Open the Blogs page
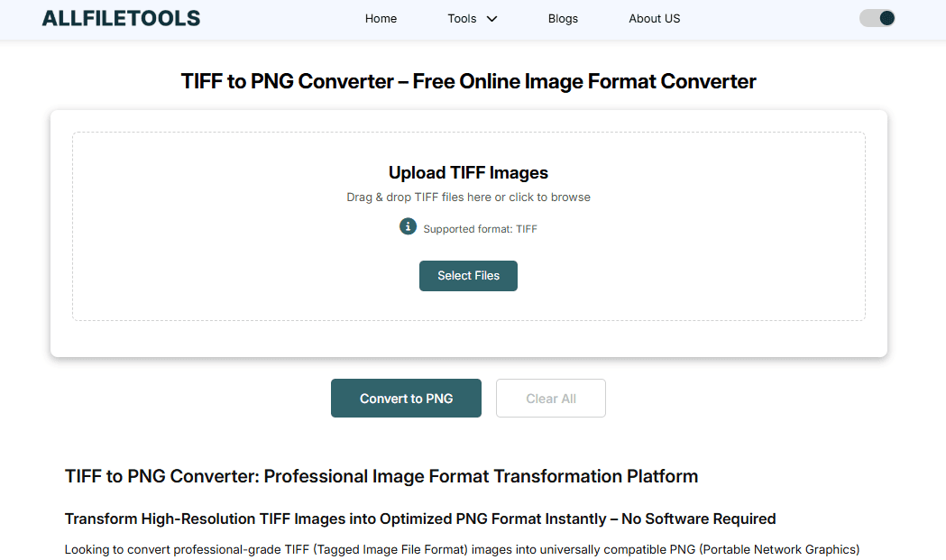The width and height of the screenshot is (946, 560). point(563,19)
